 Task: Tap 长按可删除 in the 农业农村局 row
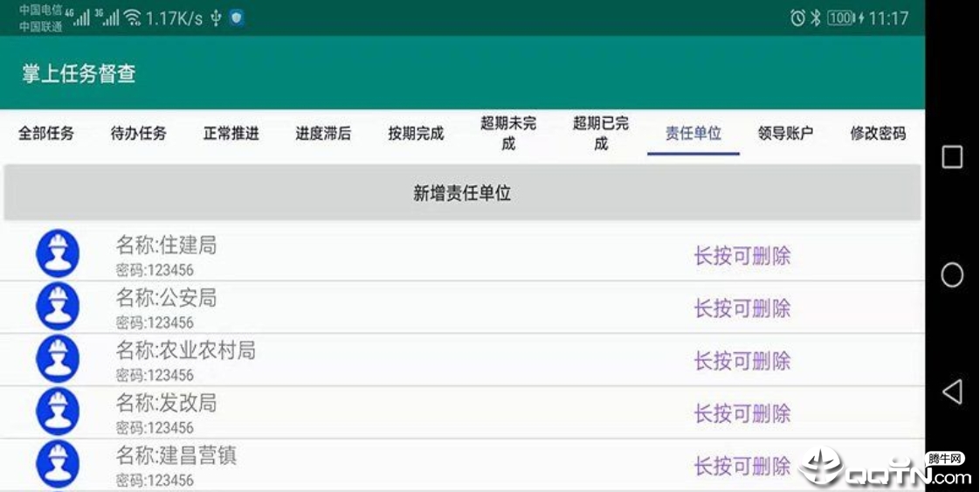(x=742, y=361)
